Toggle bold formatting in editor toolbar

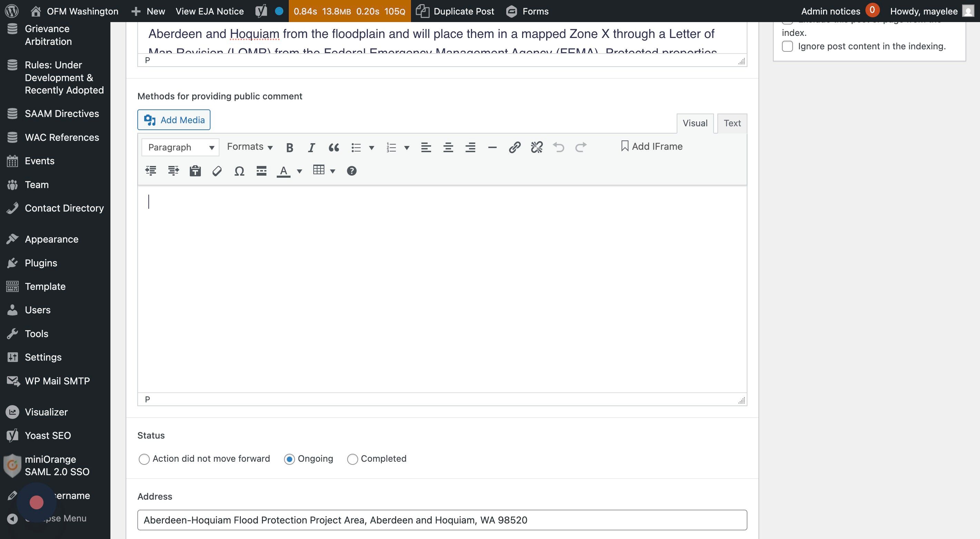[290, 148]
